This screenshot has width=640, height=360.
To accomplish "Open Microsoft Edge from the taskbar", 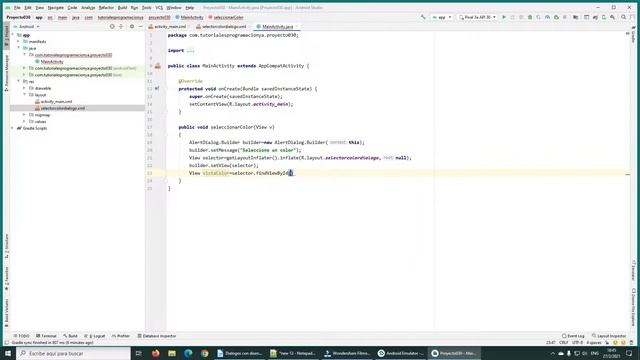I will [x=188, y=353].
